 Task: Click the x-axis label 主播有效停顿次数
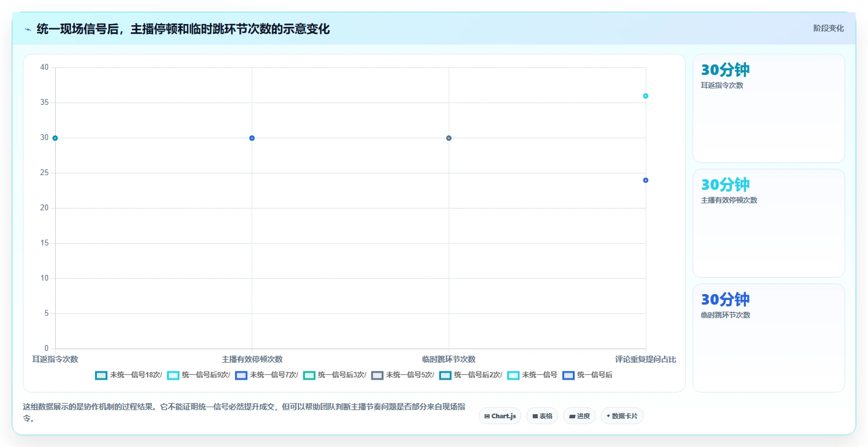pos(252,359)
